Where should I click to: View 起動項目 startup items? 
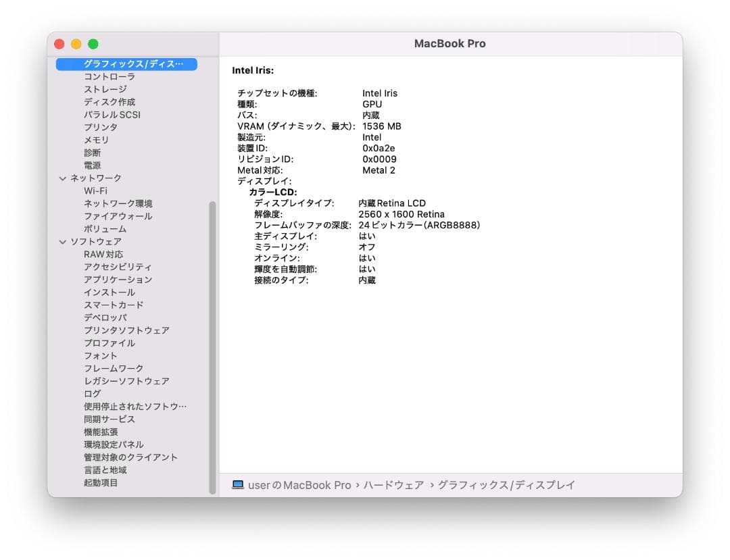pyautogui.click(x=101, y=482)
